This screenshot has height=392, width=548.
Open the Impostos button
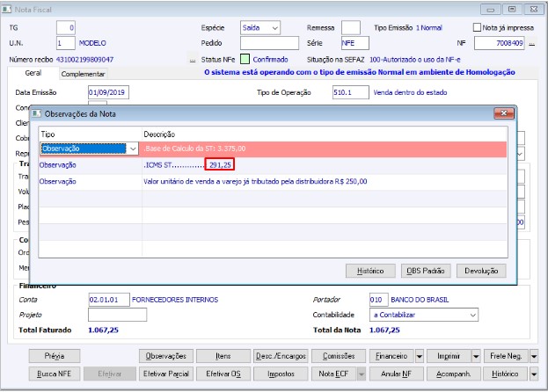[x=281, y=374]
